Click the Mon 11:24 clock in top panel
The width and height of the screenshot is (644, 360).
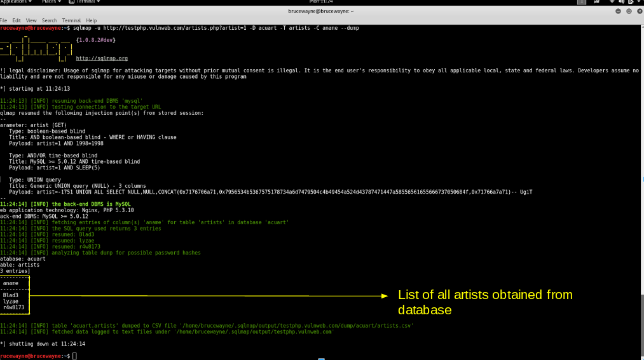pyautogui.click(x=321, y=2)
